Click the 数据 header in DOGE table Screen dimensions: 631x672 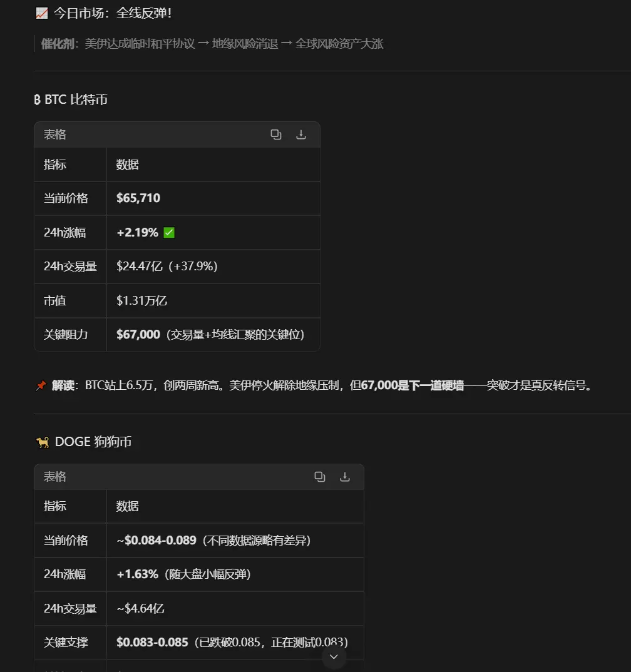pos(127,506)
